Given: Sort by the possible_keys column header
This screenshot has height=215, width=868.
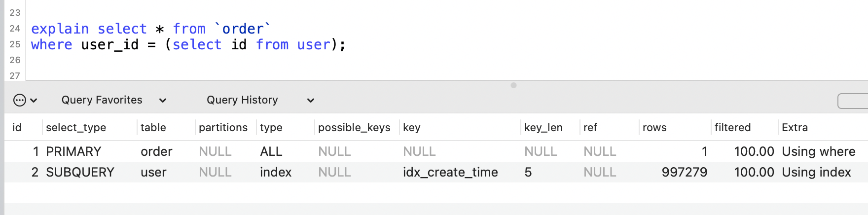Looking at the screenshot, I should coord(354,128).
